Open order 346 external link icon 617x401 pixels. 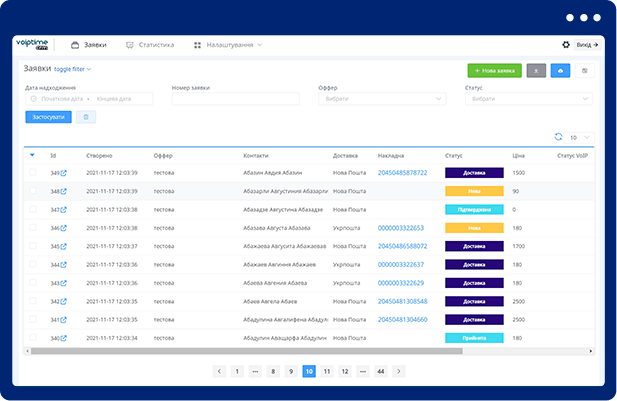coord(63,228)
